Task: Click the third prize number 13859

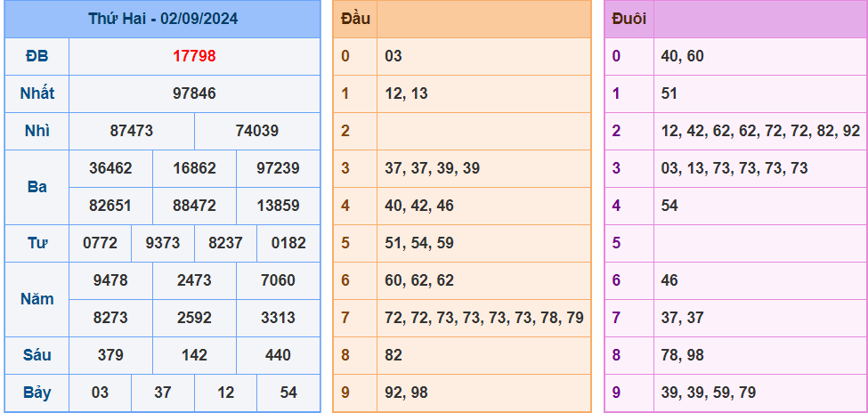Action: click(x=278, y=206)
